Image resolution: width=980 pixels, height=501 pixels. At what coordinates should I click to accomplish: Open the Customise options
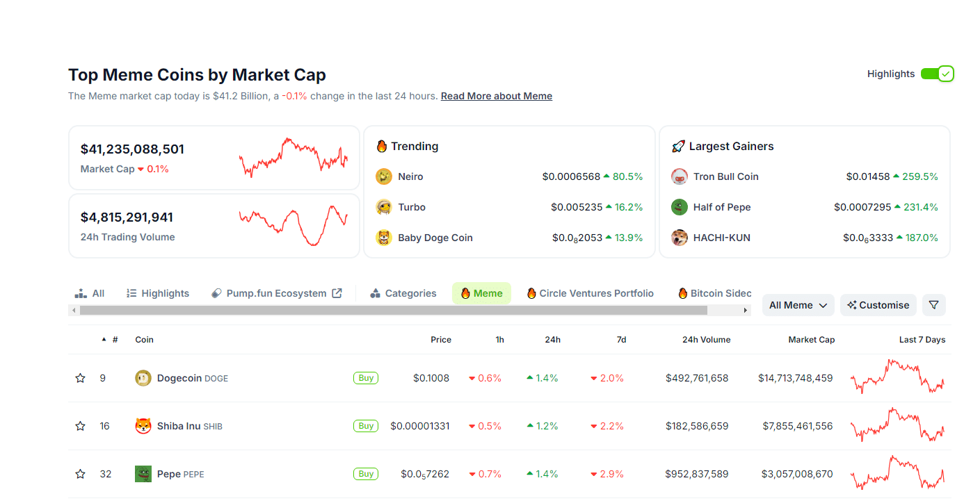(x=878, y=305)
